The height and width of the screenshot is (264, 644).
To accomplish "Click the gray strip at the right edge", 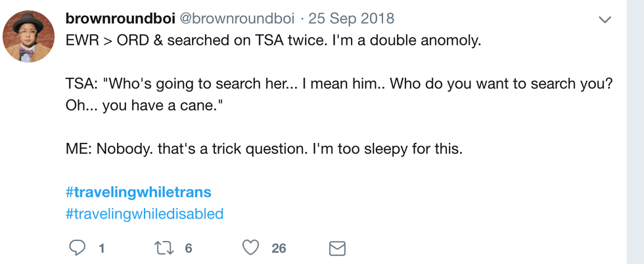I will (x=635, y=132).
